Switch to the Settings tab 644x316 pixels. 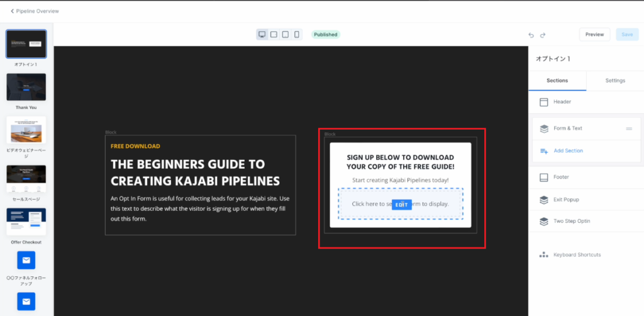[x=615, y=81]
